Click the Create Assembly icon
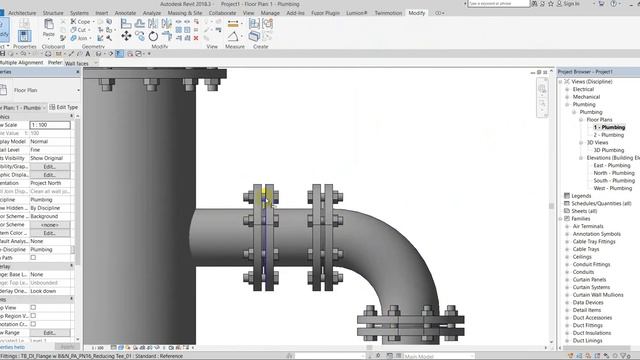This screenshot has width=640, height=360. click(x=254, y=23)
